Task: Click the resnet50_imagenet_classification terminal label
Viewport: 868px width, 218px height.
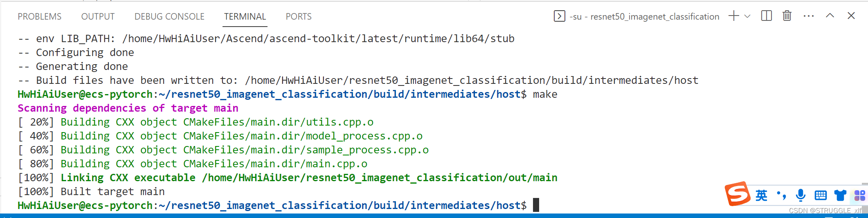Action: [x=644, y=16]
